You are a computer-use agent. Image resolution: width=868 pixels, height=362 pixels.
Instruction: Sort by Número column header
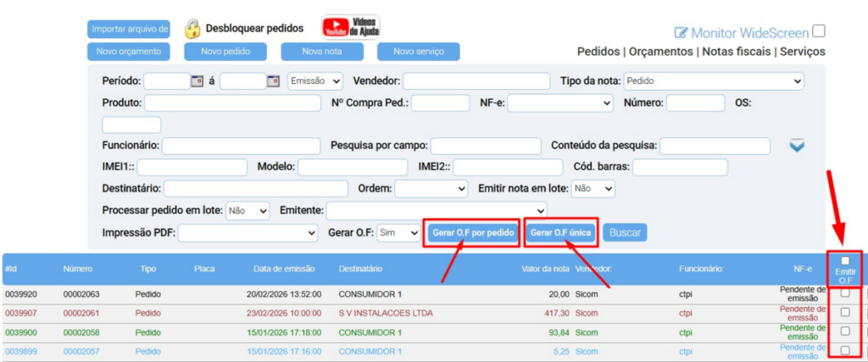point(77,269)
